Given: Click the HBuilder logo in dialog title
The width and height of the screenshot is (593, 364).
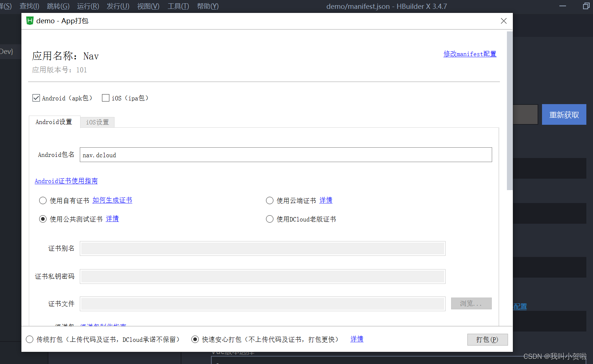Looking at the screenshot, I should pos(30,21).
